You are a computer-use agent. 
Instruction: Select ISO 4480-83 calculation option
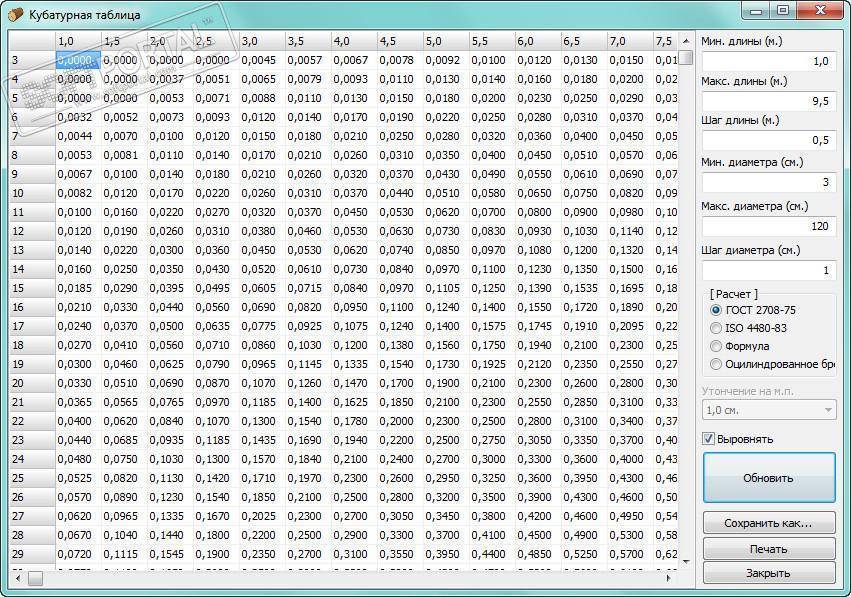748,328
